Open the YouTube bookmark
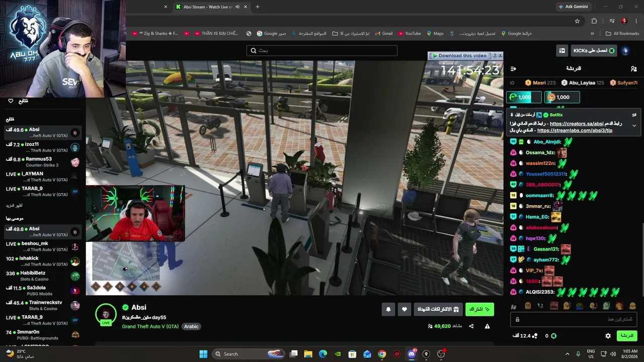Viewport: 644px width, 362px height. point(410,34)
